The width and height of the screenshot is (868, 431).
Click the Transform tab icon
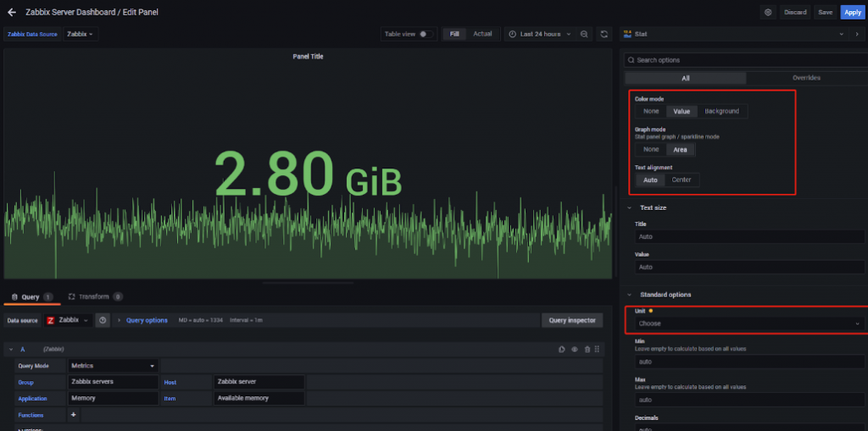click(71, 297)
